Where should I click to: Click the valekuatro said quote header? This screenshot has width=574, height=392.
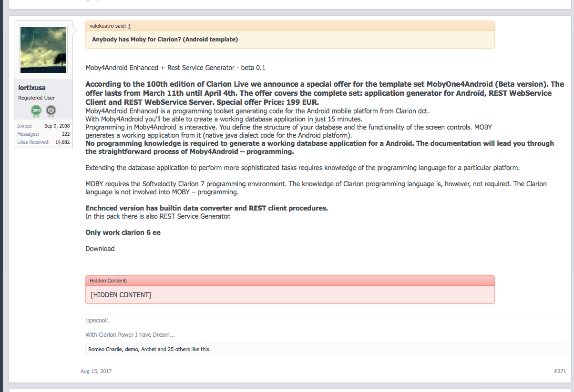107,26
